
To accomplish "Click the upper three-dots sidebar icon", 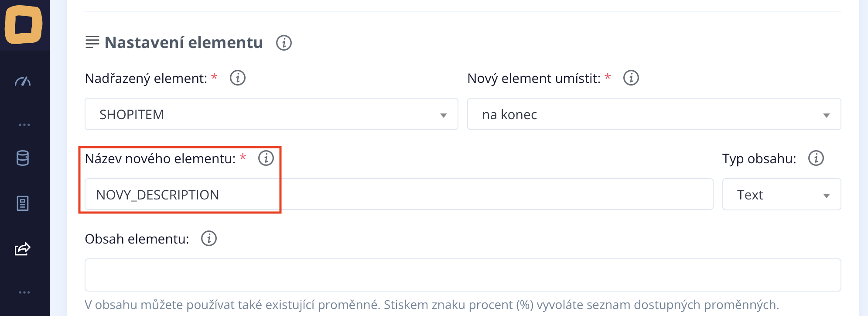I will pos(24,125).
